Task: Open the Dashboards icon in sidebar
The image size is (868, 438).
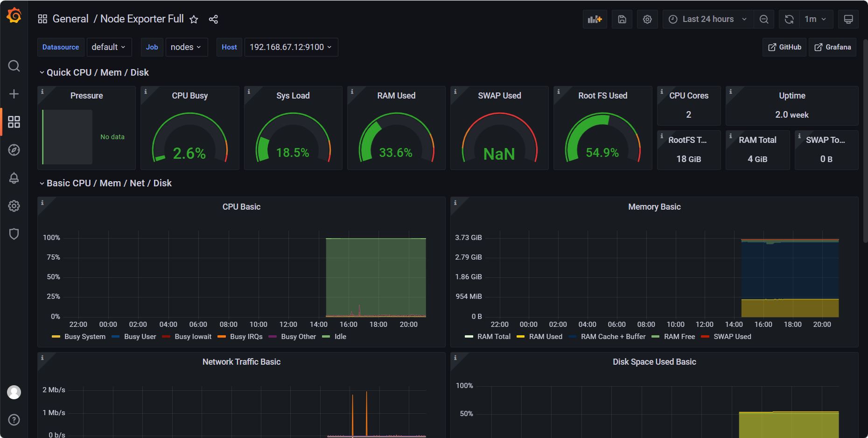Action: pyautogui.click(x=14, y=122)
